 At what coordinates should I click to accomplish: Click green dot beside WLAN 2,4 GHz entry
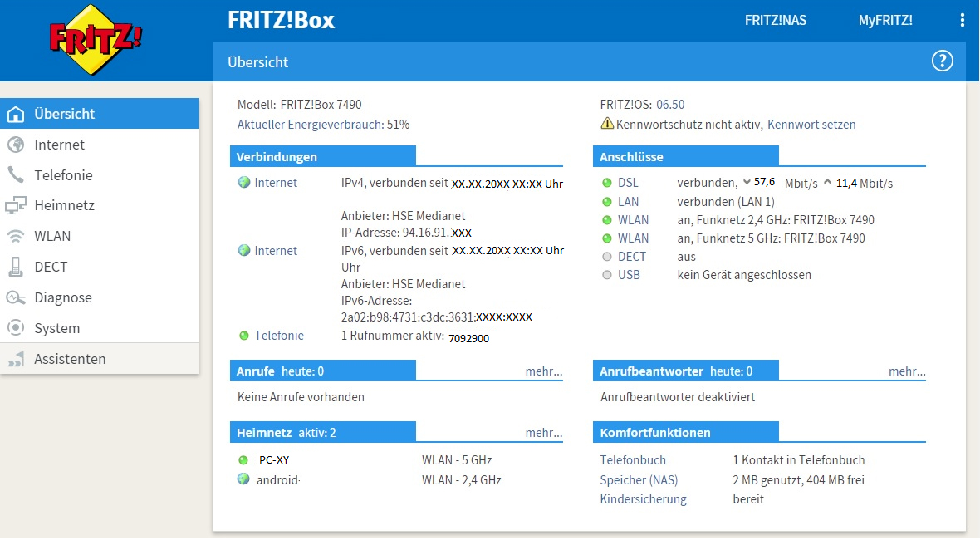point(607,220)
